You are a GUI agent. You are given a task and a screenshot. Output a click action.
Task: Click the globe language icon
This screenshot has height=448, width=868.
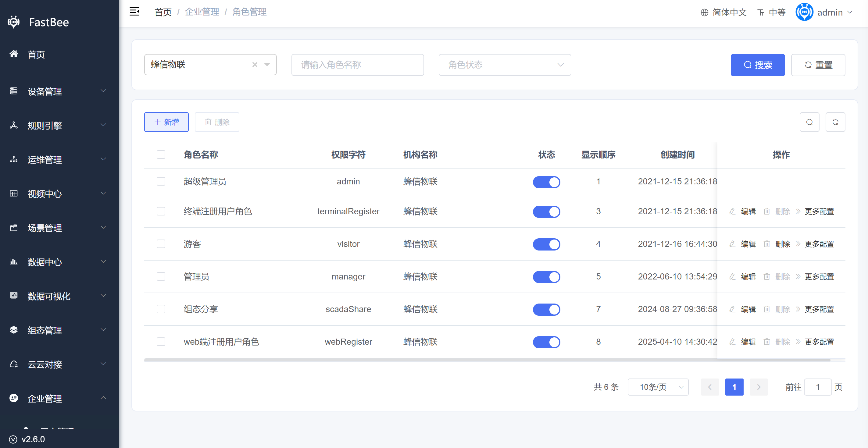point(704,12)
